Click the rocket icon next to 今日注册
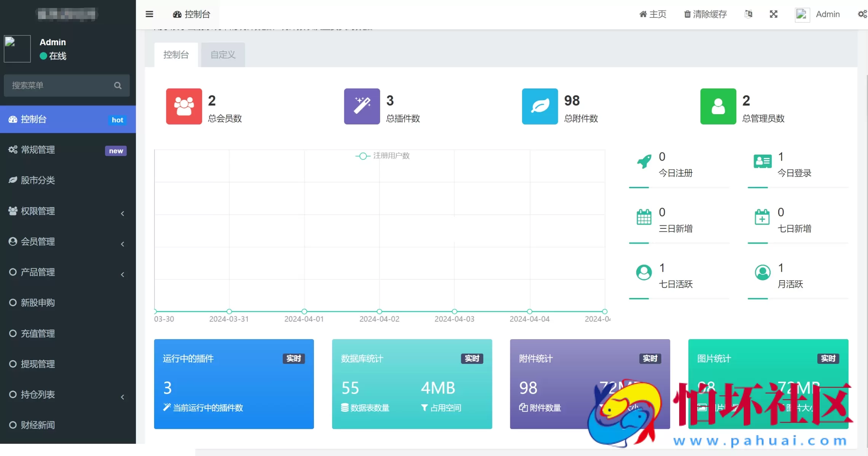The width and height of the screenshot is (868, 456). pos(643,161)
